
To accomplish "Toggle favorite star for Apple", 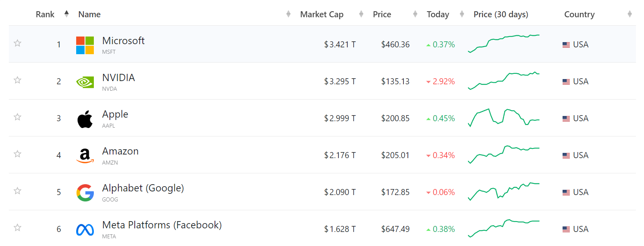I will coord(17,117).
